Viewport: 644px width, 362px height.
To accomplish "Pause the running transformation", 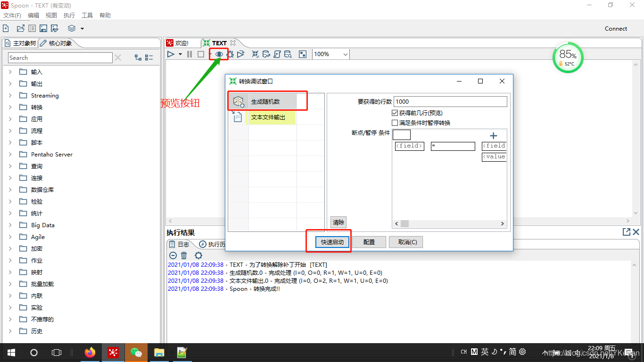I will coord(190,54).
